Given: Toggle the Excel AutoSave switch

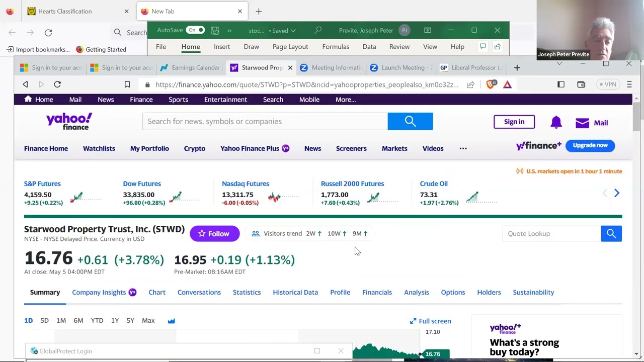Looking at the screenshot, I should click(x=195, y=30).
